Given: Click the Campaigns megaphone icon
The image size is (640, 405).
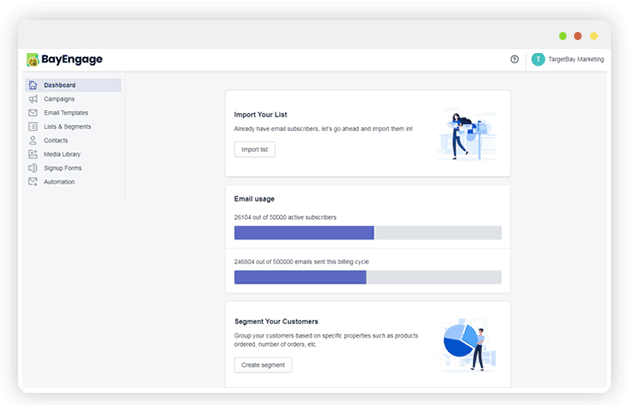Looking at the screenshot, I should (x=33, y=99).
